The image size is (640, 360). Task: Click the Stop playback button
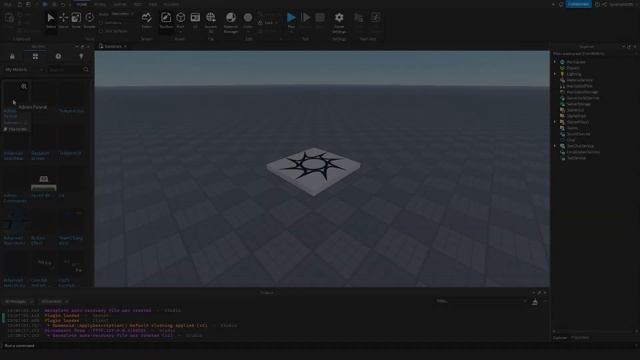coord(320,18)
